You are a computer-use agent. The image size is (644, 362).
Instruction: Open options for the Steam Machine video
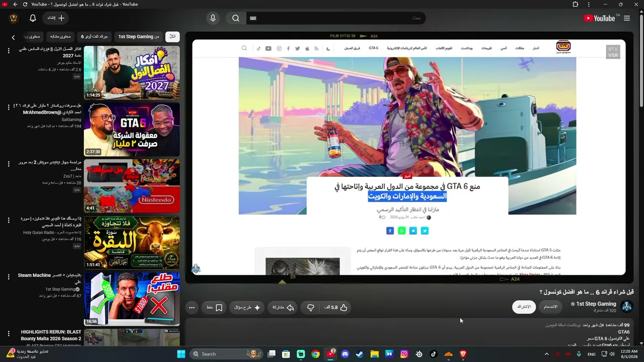(9, 277)
